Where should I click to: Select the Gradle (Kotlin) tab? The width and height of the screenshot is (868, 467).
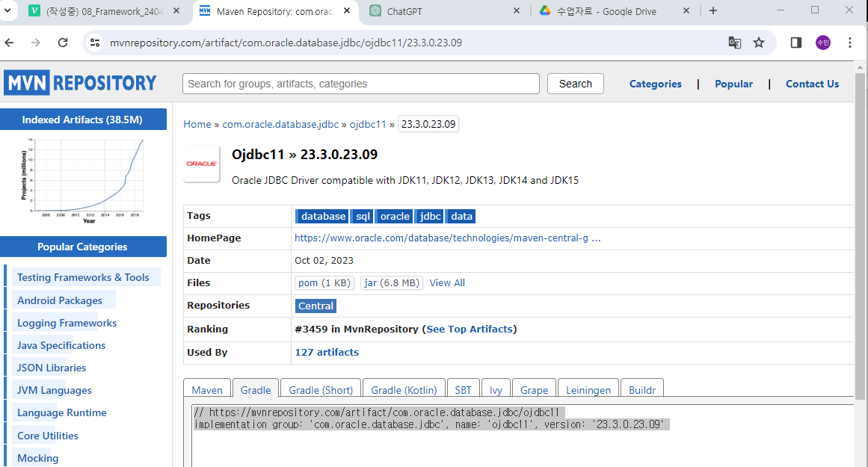pos(404,389)
